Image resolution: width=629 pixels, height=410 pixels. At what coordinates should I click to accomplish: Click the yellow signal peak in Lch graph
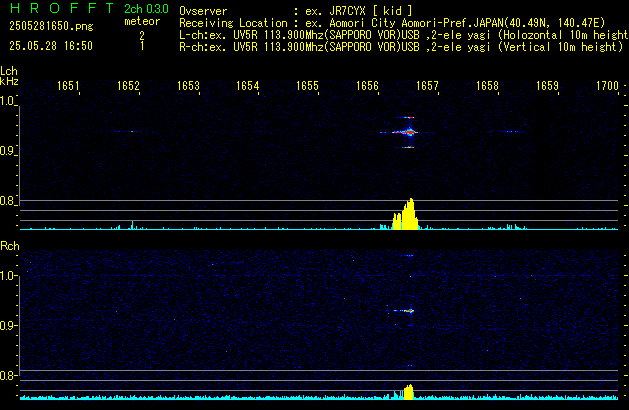point(406,214)
